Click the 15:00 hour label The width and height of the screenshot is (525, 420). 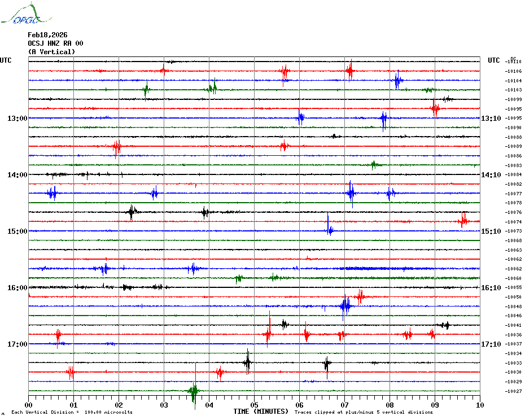[17, 231]
